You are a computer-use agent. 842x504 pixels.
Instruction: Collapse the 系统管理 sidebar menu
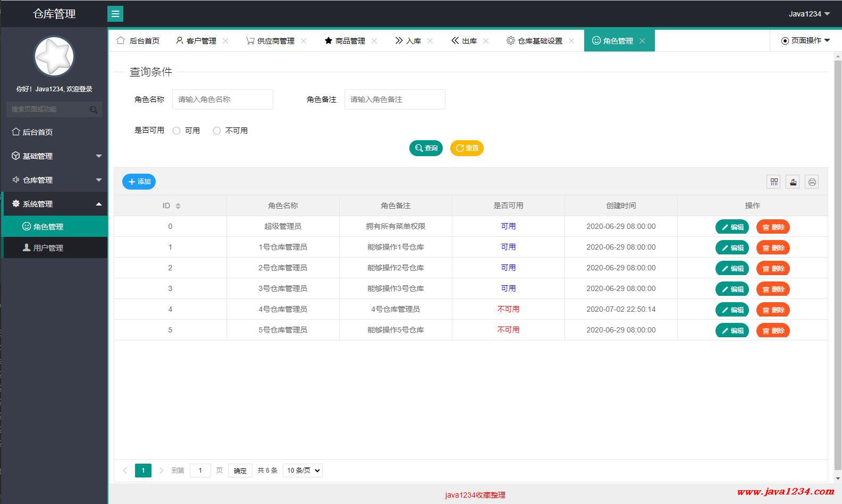(x=55, y=204)
